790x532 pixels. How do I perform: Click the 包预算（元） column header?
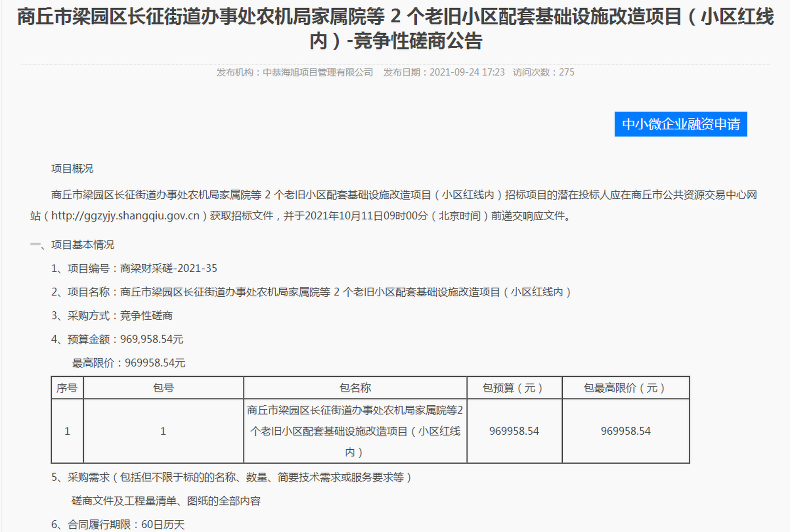[514, 388]
